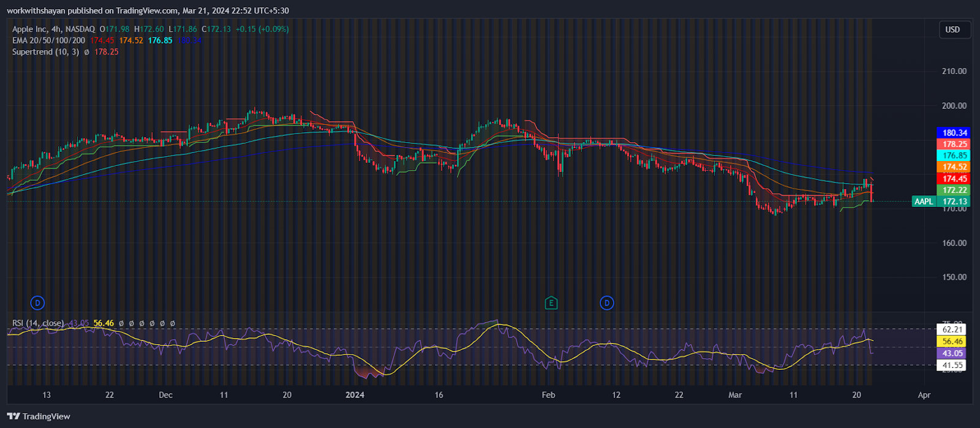The width and height of the screenshot is (980, 428).
Task: Click the AAPL symbol tag on price axis
Action: pos(924,201)
